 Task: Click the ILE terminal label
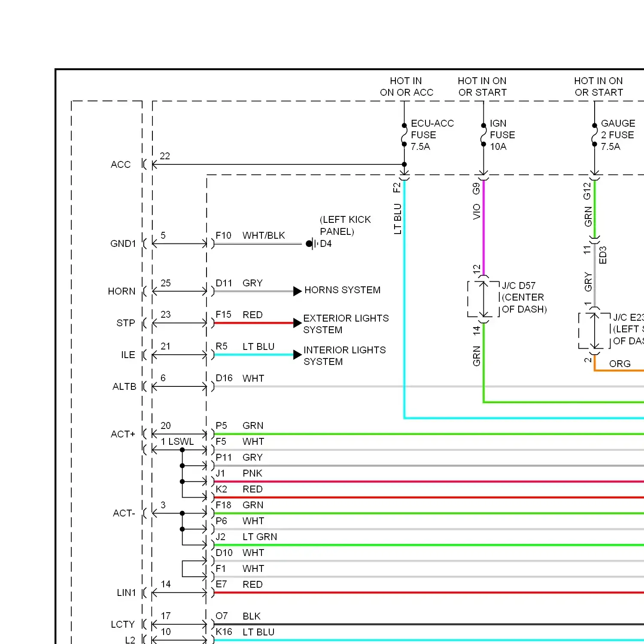[x=128, y=355]
